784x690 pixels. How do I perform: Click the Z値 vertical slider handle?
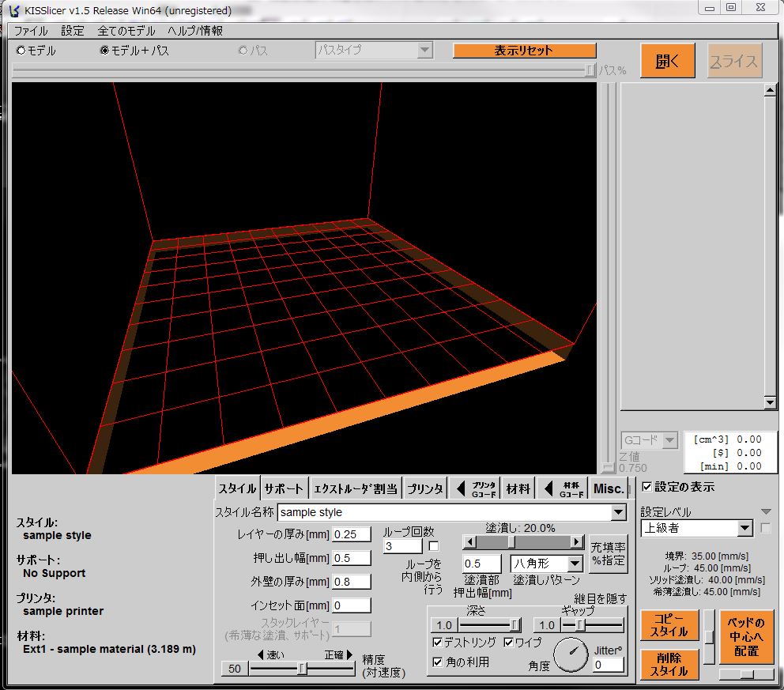608,468
